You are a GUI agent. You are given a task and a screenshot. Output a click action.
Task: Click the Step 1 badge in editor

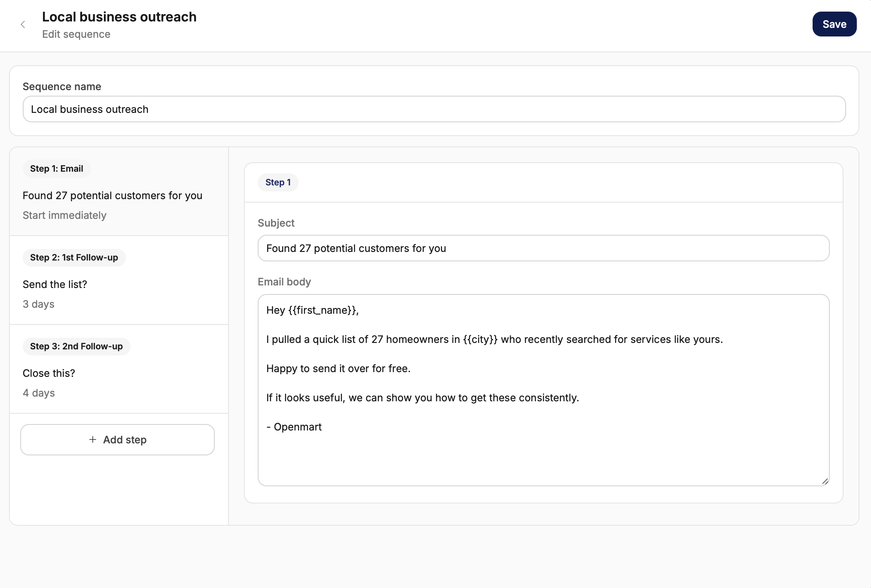[x=278, y=182]
